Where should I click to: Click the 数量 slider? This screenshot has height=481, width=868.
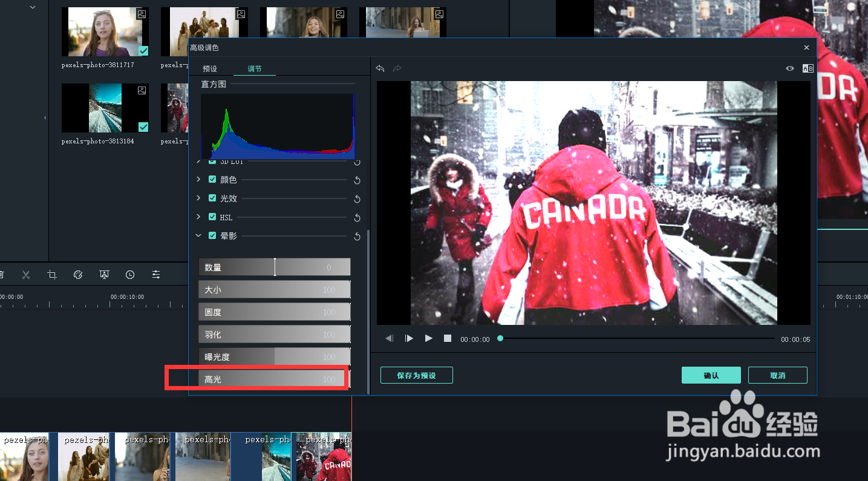275,267
